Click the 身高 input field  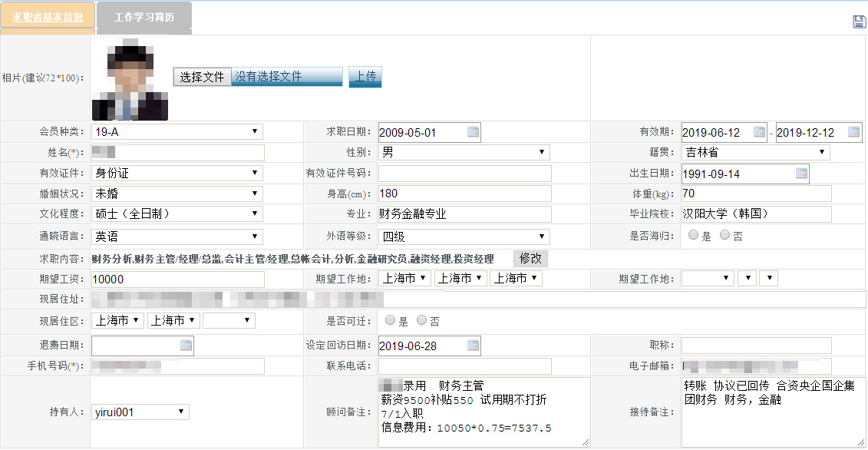(465, 194)
